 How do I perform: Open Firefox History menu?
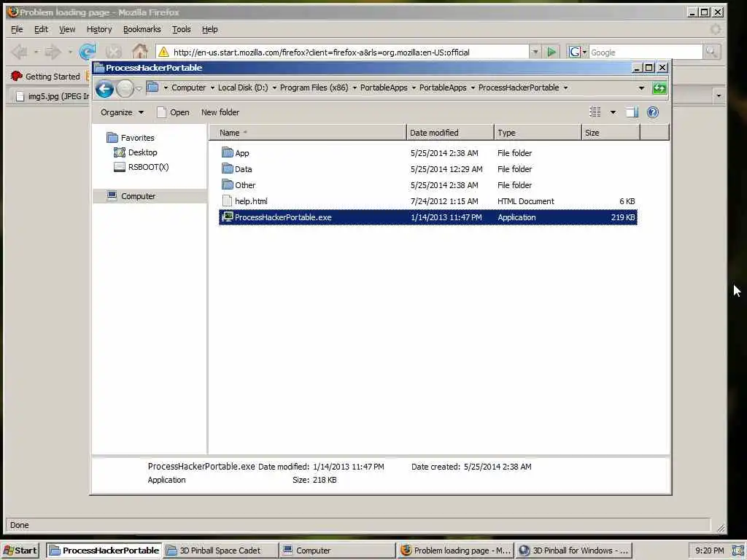[x=99, y=29]
